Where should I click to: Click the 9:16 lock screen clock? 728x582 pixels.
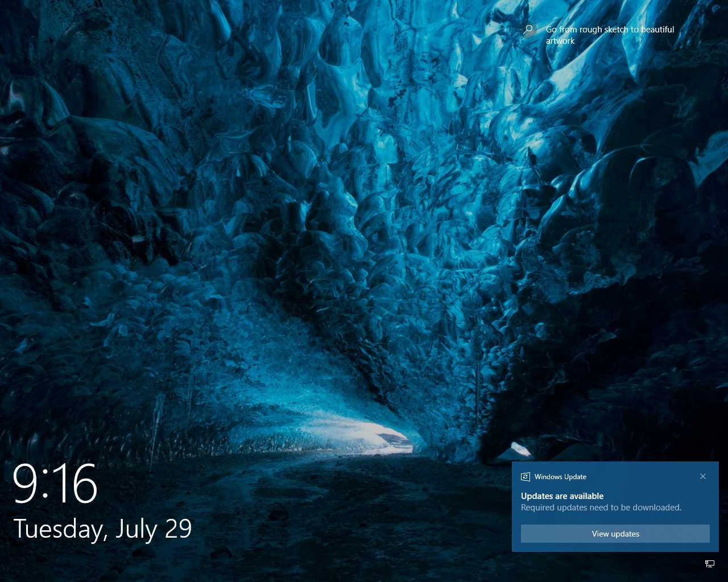pos(55,483)
